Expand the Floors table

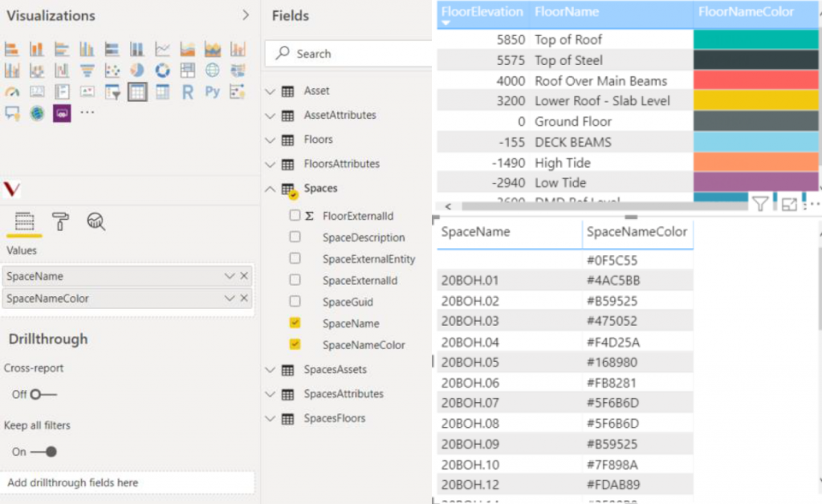pyautogui.click(x=270, y=140)
